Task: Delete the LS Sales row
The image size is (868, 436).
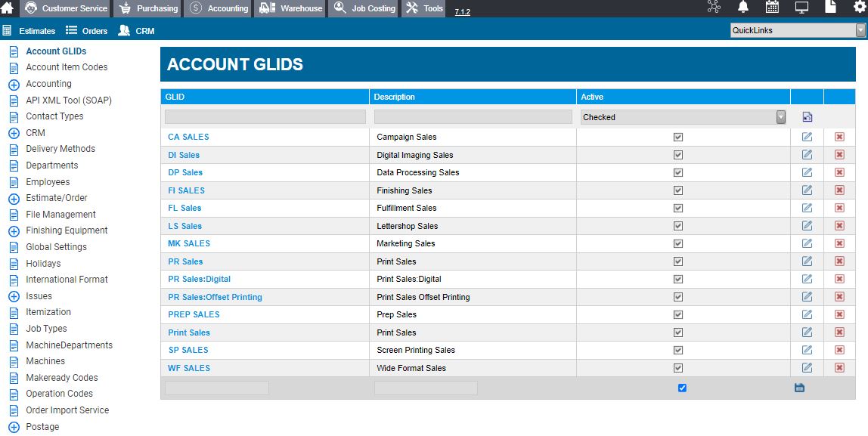Action: pos(839,225)
